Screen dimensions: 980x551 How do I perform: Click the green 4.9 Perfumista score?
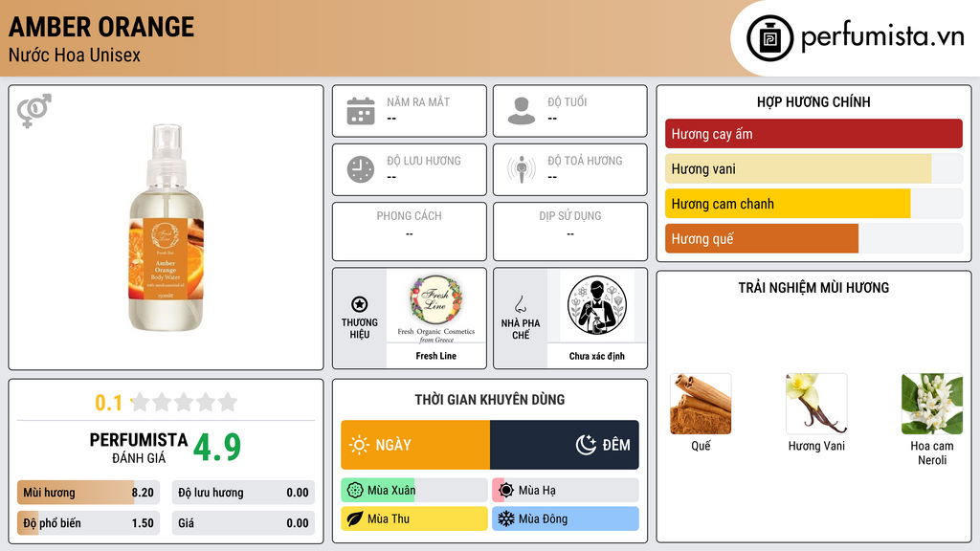(217, 447)
